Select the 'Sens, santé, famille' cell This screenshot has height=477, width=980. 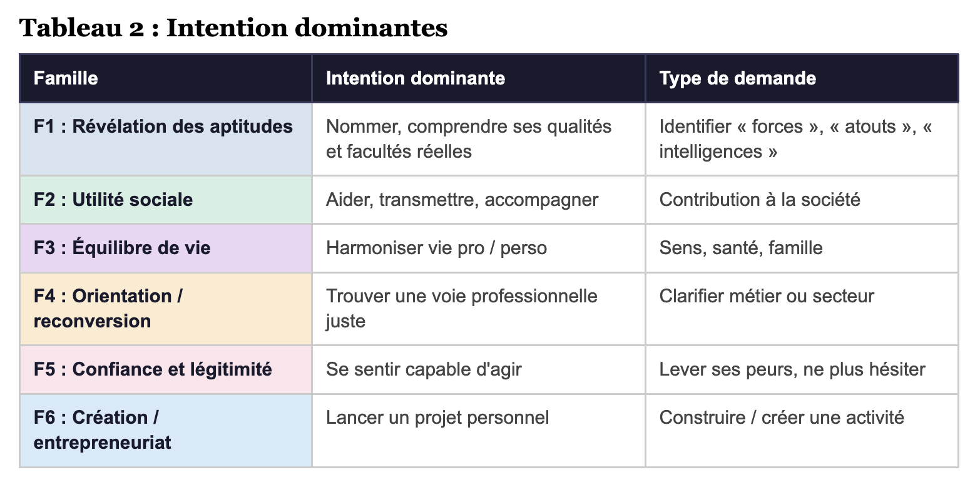(x=741, y=249)
